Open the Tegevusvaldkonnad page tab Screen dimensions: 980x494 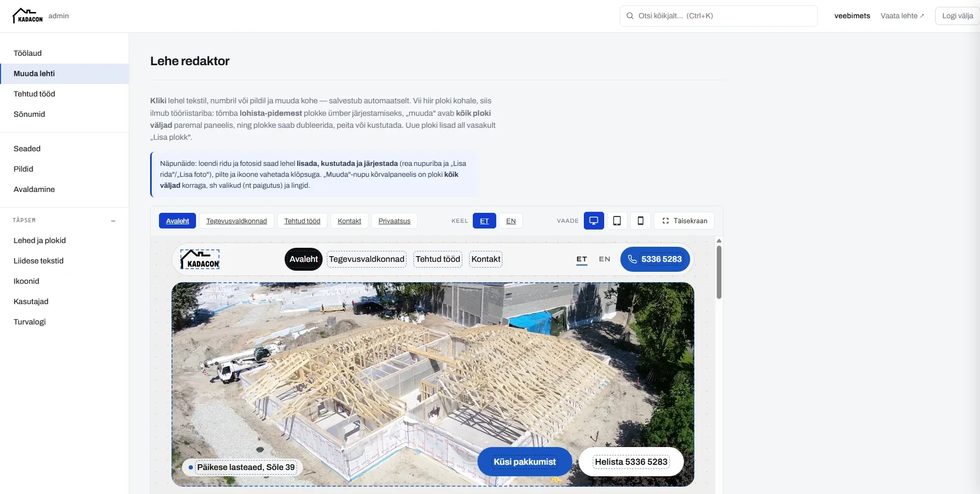(237, 221)
